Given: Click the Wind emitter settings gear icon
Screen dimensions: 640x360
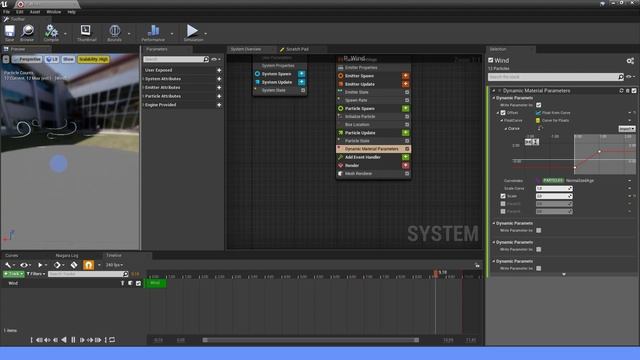Looking at the screenshot, I should 630,61.
